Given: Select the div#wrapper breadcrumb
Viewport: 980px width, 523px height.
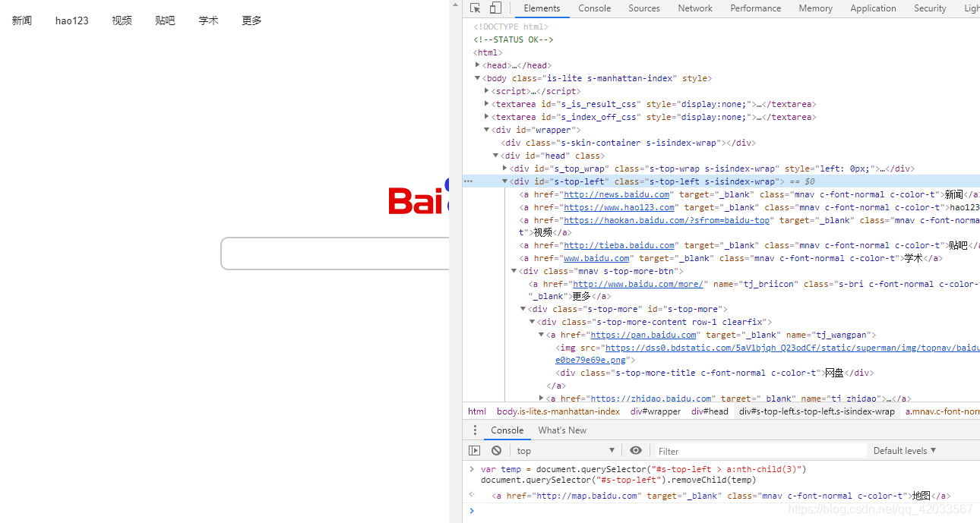Looking at the screenshot, I should tap(656, 411).
